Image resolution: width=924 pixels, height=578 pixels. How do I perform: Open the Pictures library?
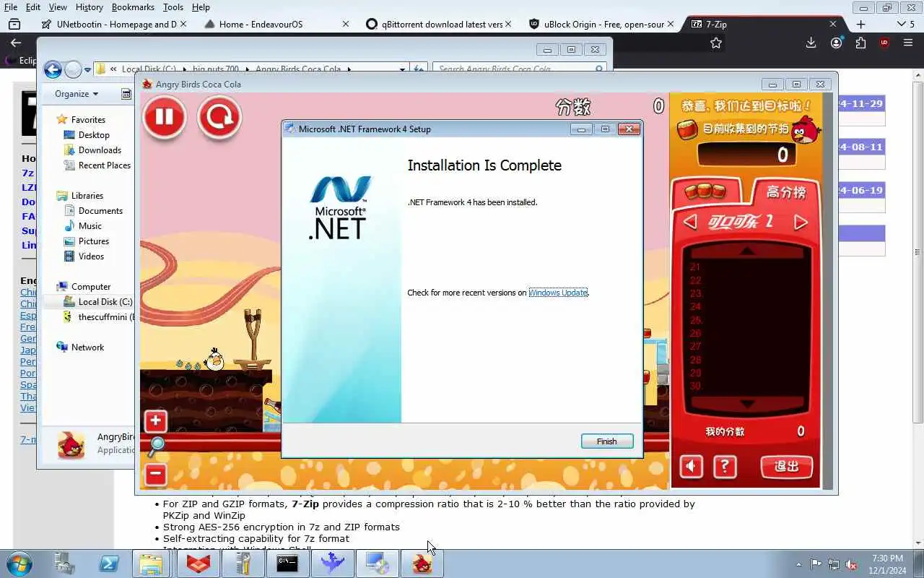click(x=94, y=241)
